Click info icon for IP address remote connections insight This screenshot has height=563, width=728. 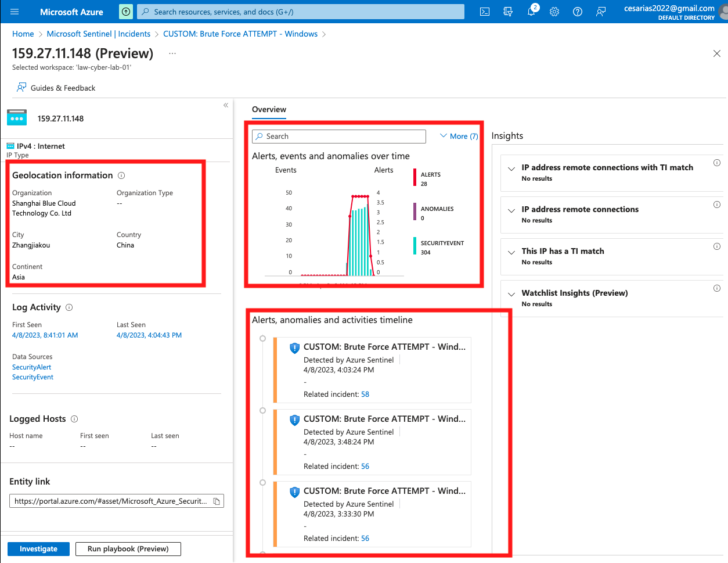point(717,205)
